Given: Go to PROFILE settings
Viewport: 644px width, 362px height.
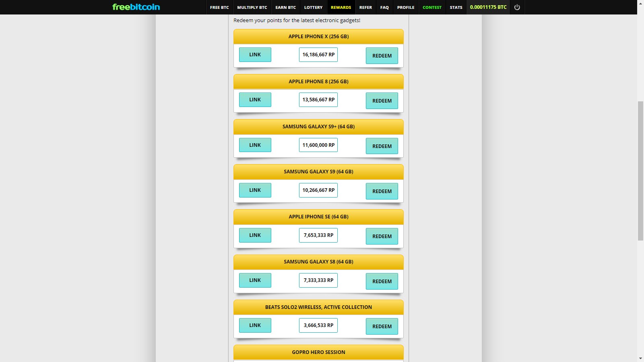Looking at the screenshot, I should (406, 7).
